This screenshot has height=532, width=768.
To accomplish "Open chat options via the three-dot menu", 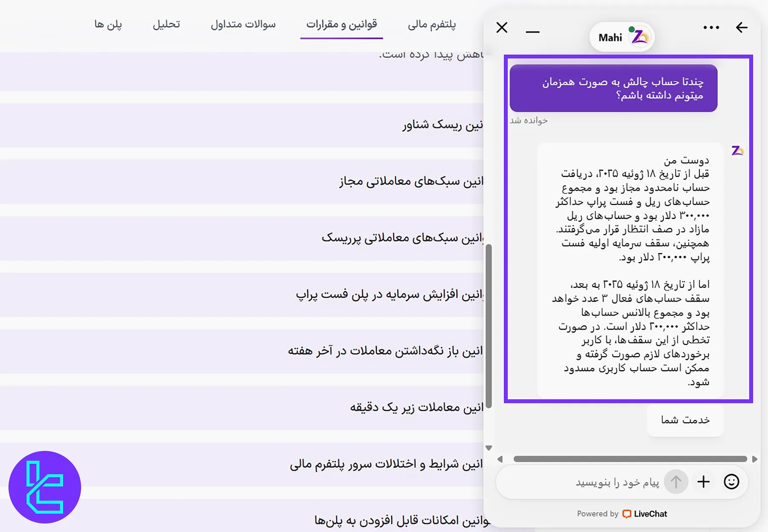I will pyautogui.click(x=711, y=27).
